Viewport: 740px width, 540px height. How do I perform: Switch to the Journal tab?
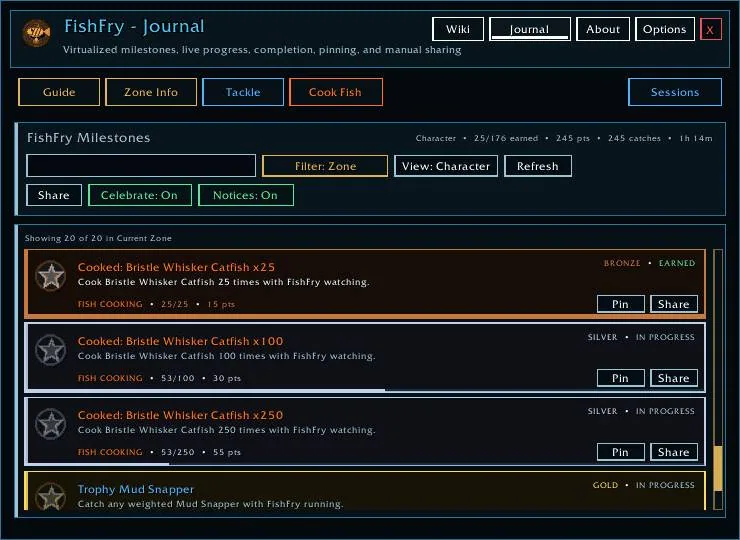coord(530,29)
